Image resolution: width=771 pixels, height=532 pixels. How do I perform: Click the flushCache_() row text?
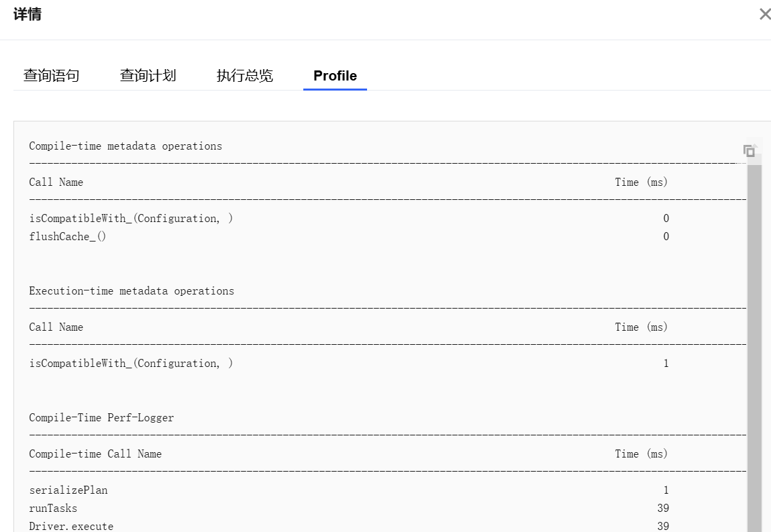pyautogui.click(x=68, y=237)
